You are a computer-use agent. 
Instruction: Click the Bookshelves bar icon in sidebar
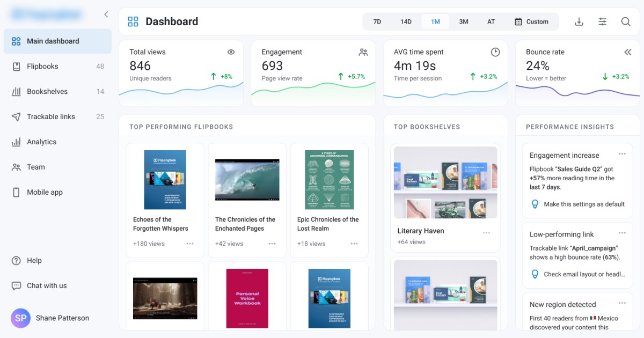click(16, 92)
